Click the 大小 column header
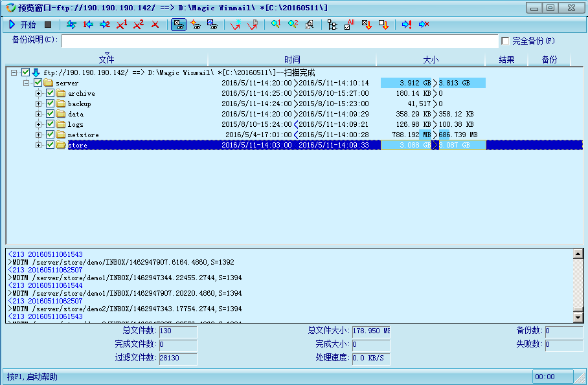This screenshot has height=385, width=588. [431, 60]
